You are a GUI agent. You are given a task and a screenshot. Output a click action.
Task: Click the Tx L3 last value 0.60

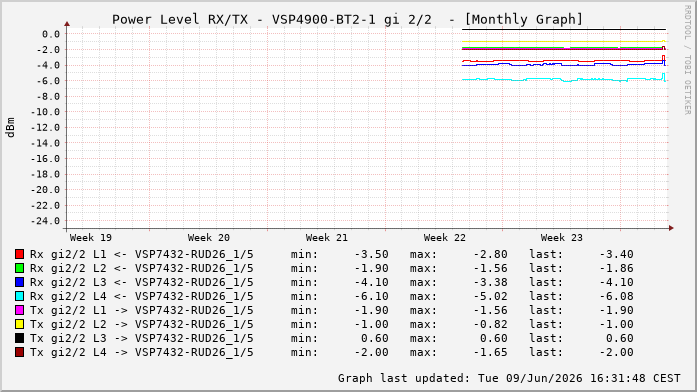(620, 338)
